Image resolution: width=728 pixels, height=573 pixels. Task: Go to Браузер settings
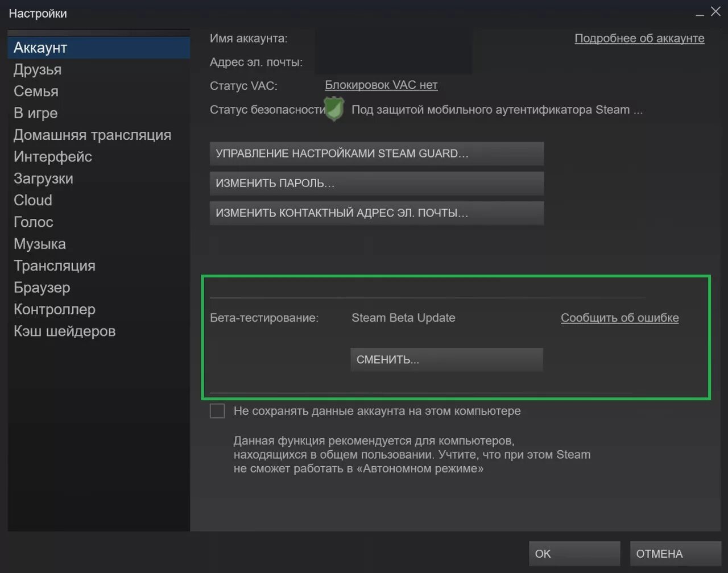[42, 288]
